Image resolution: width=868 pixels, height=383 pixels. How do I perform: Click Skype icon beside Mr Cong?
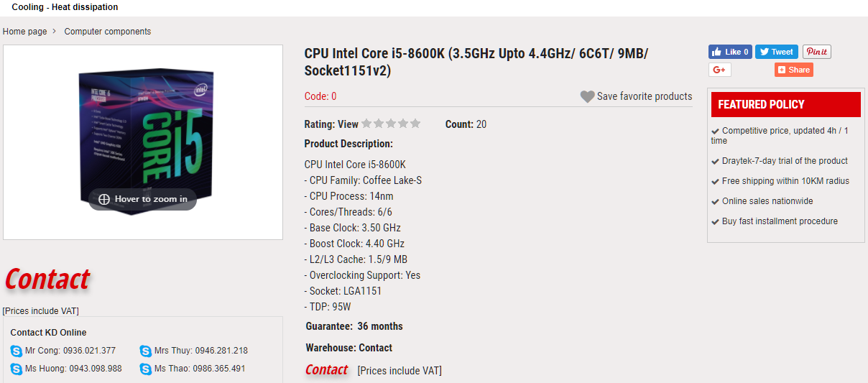pos(16,351)
